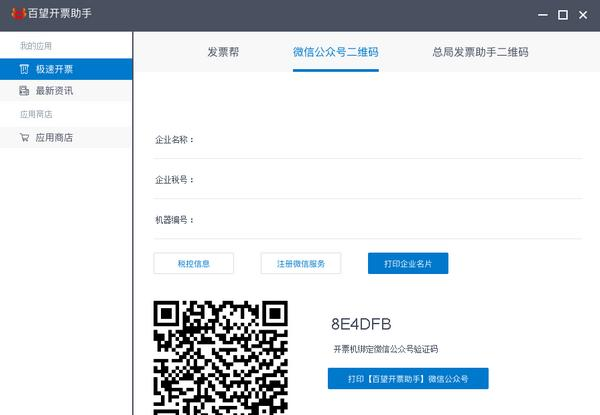Click the WeChat QR code image
The height and width of the screenshot is (415, 600).
click(221, 358)
